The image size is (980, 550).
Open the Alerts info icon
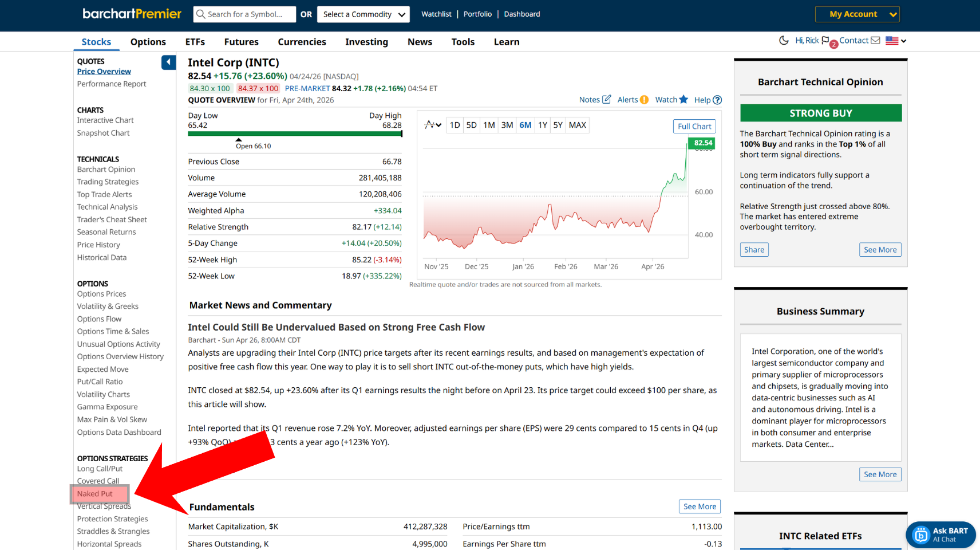pos(644,100)
